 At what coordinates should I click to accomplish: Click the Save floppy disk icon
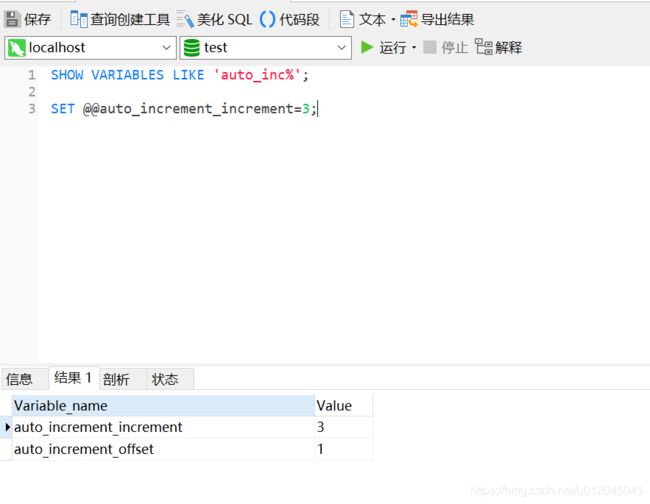tap(12, 19)
